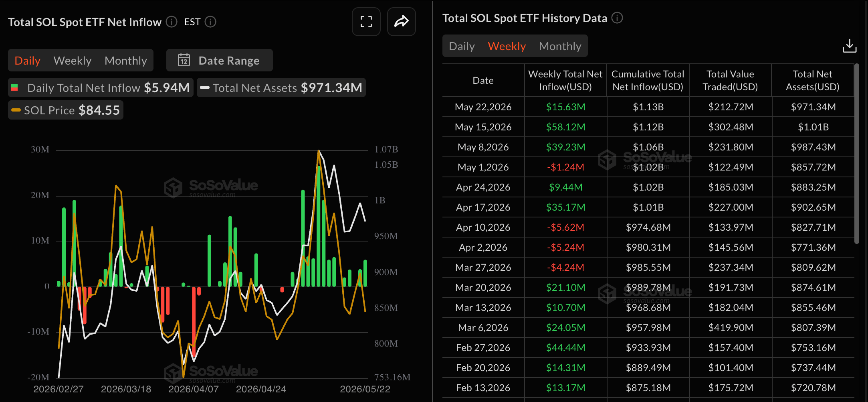Click the May 8,2026 date cell
The image size is (868, 402).
click(x=483, y=147)
